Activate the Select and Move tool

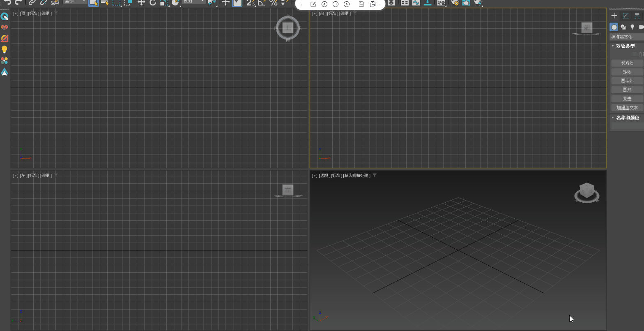pyautogui.click(x=141, y=2)
